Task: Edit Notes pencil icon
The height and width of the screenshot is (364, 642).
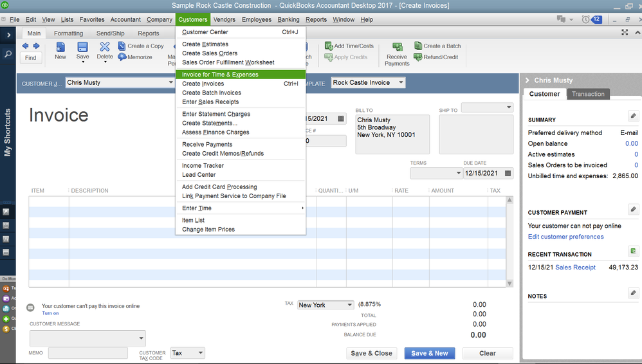Action: 633,293
